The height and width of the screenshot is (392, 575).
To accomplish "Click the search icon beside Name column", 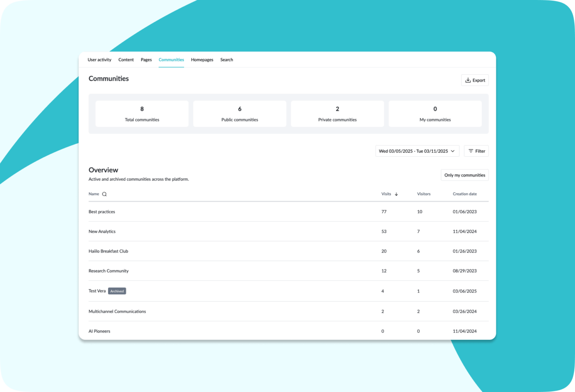I will coord(104,194).
